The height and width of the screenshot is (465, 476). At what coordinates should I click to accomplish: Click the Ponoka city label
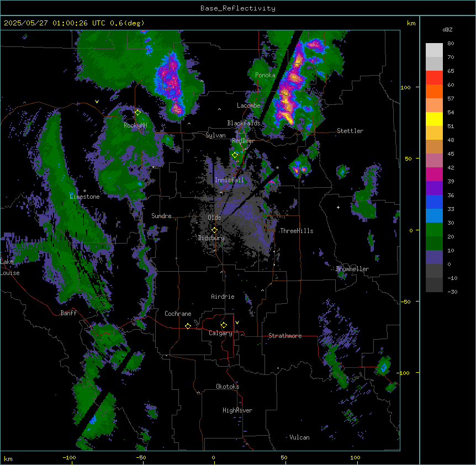point(265,75)
